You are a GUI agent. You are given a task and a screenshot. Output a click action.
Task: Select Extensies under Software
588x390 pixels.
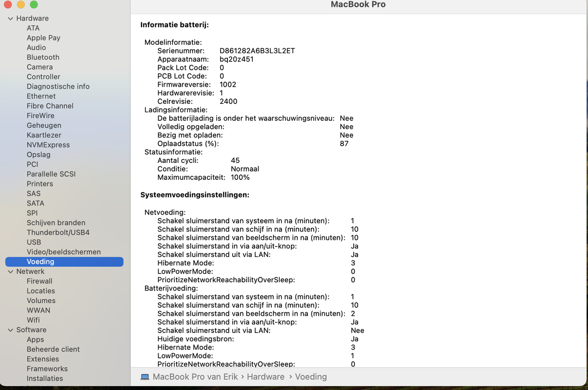[43, 359]
